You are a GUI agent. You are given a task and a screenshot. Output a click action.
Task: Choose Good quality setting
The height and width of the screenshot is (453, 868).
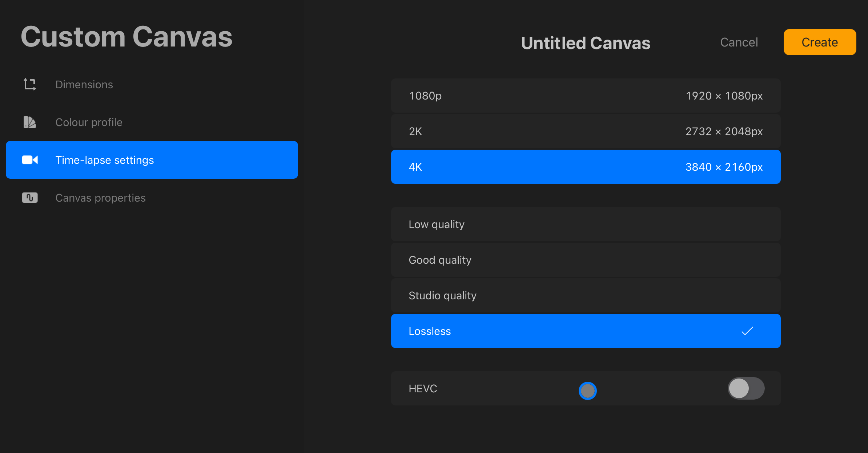tap(585, 260)
